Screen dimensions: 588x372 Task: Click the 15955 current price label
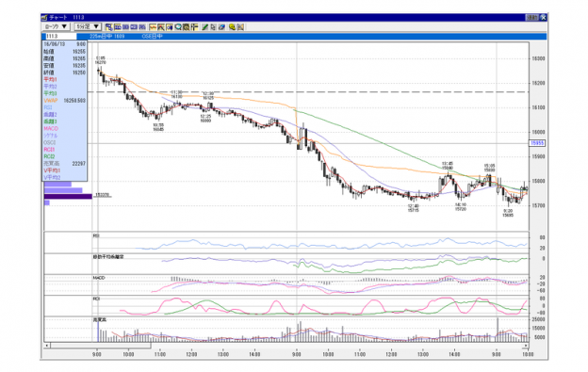click(537, 143)
